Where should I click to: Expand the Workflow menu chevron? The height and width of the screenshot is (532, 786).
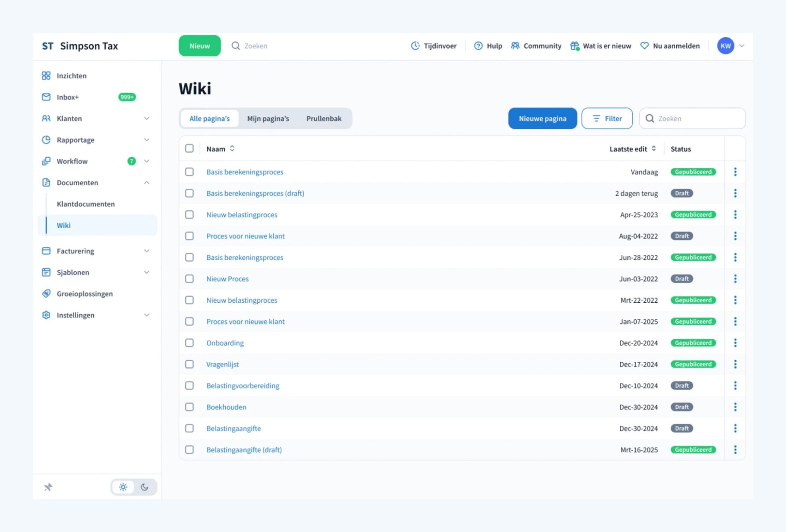click(x=146, y=161)
